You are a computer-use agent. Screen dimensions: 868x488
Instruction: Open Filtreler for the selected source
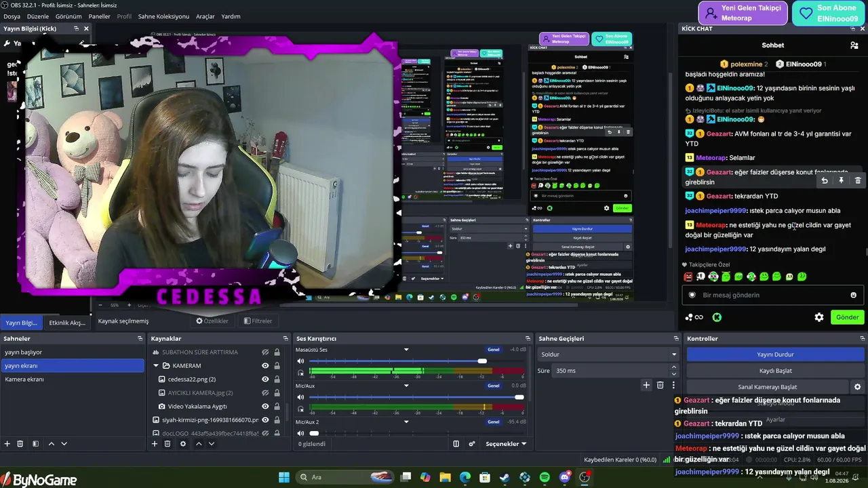point(258,321)
